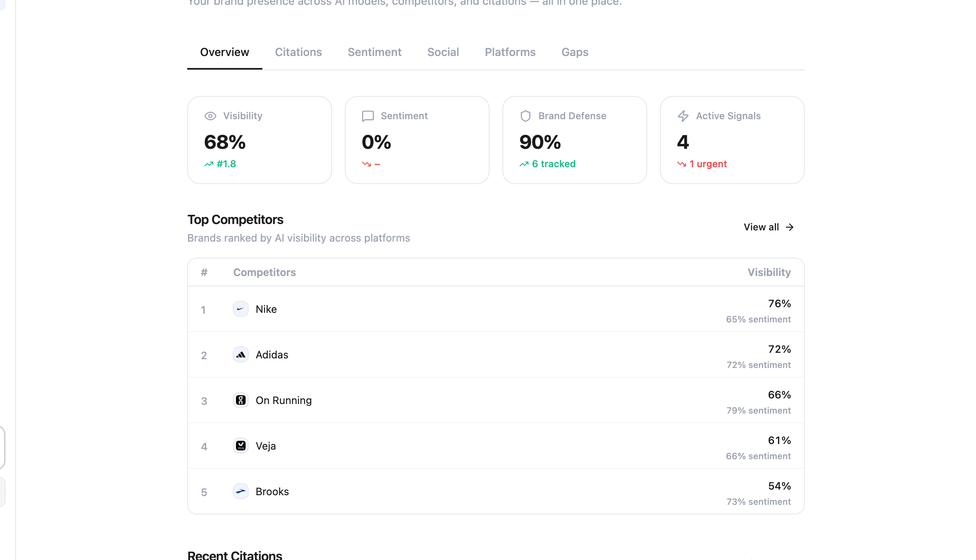Viewport: 976px width, 560px height.
Task: Select the Veja competitor name
Action: [x=266, y=446]
